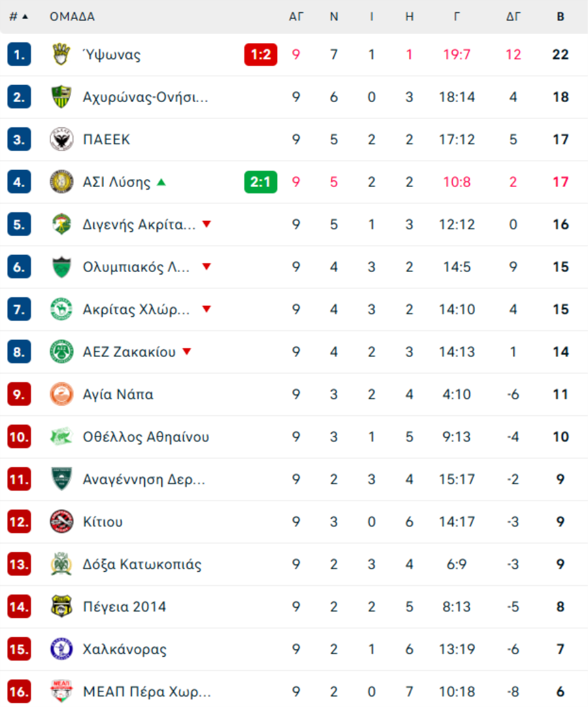Click the Κίτιου red-black crest

pos(61,521)
